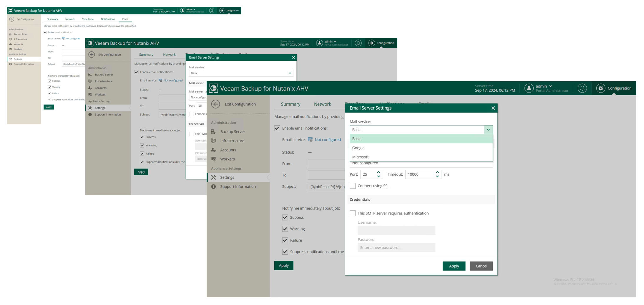Switch to Network tab in front window

pyautogui.click(x=322, y=104)
